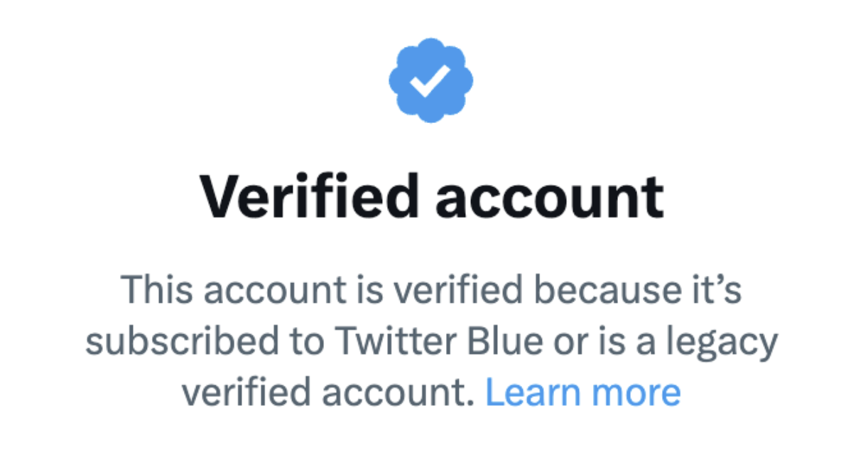Click the blue verified badge icon

(430, 80)
